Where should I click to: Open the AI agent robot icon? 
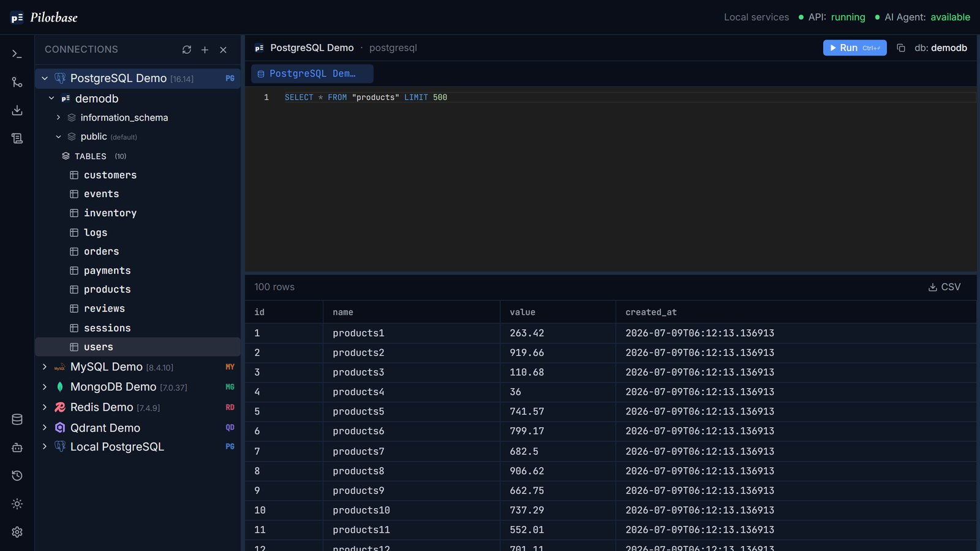click(17, 448)
